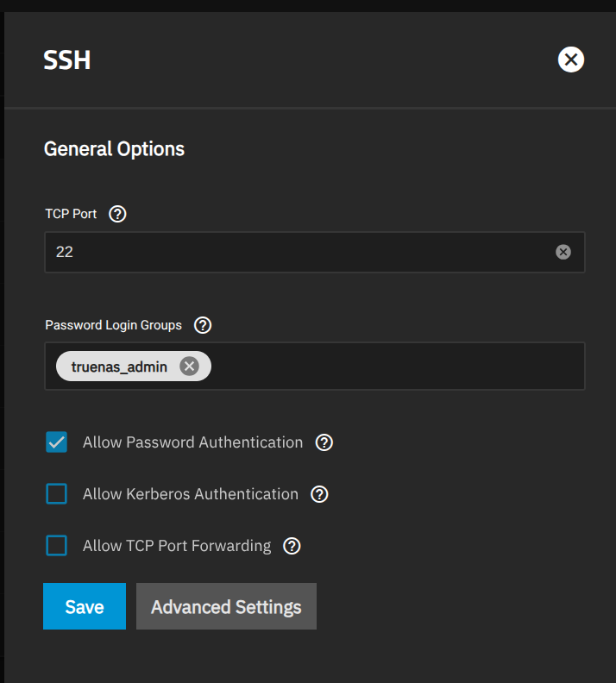Remove the truenas_admin group chip
The image size is (616, 683).
tap(189, 367)
